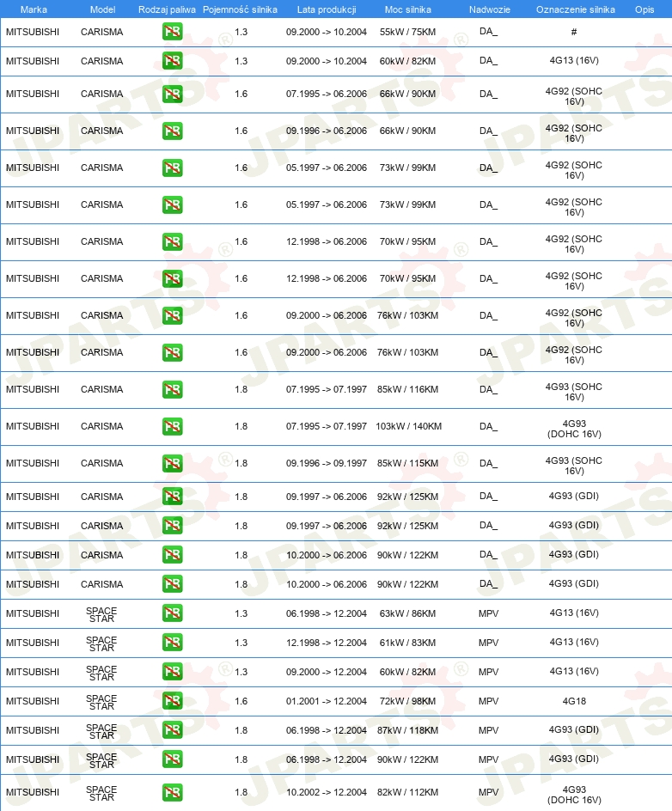Click the 1.8 capacity cell in the 82kW / 112KM row
Image resolution: width=672 pixels, height=811 pixels.
click(241, 792)
